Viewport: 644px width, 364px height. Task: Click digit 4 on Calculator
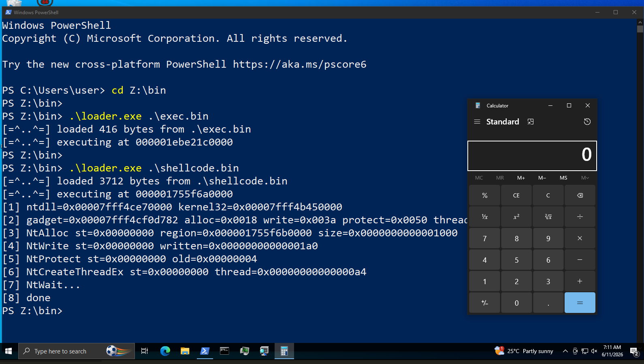point(484,260)
